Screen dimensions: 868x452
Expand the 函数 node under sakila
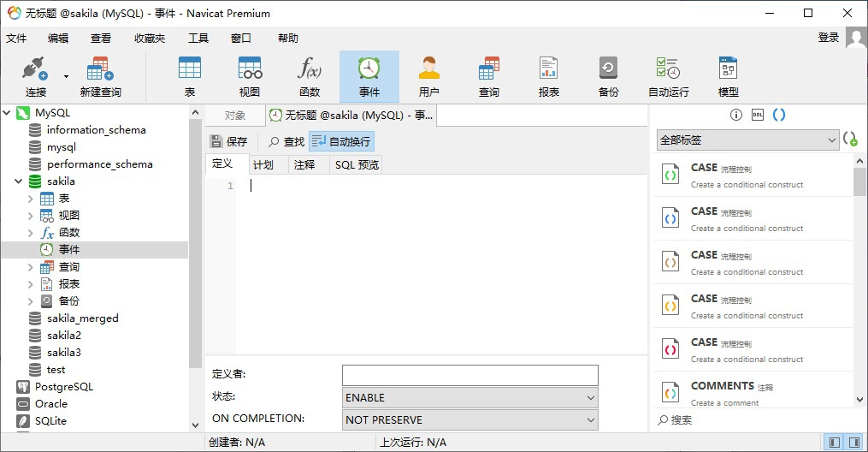(31, 233)
